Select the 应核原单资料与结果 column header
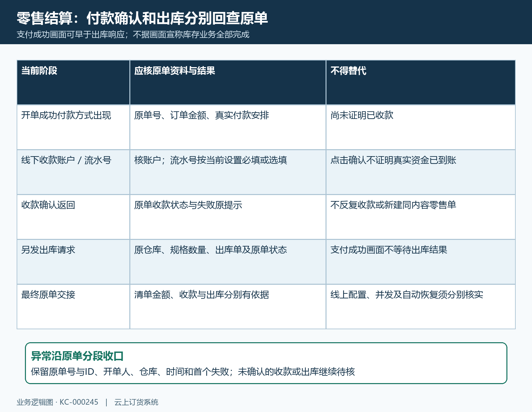 (228, 82)
